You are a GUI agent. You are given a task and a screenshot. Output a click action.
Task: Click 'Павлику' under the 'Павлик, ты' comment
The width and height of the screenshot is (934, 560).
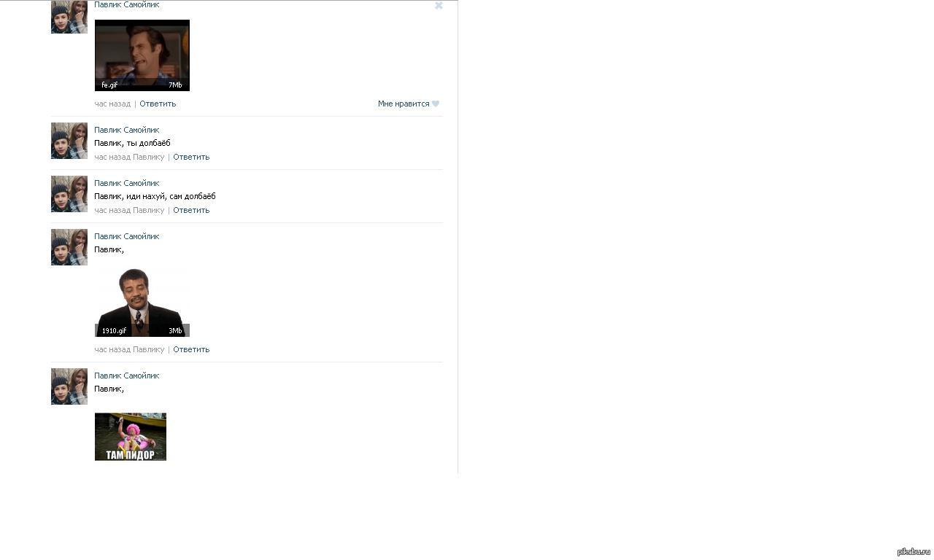point(149,157)
